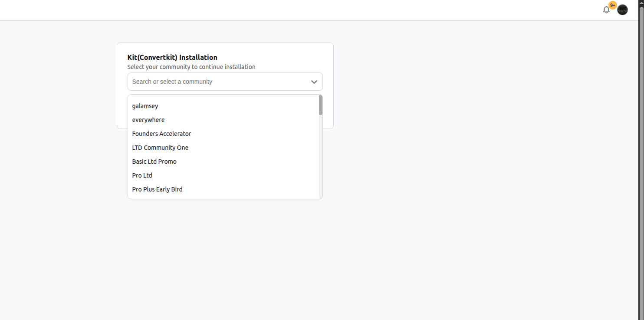Click the community list scrollbar thumb
This screenshot has height=320, width=644.
pyautogui.click(x=321, y=105)
